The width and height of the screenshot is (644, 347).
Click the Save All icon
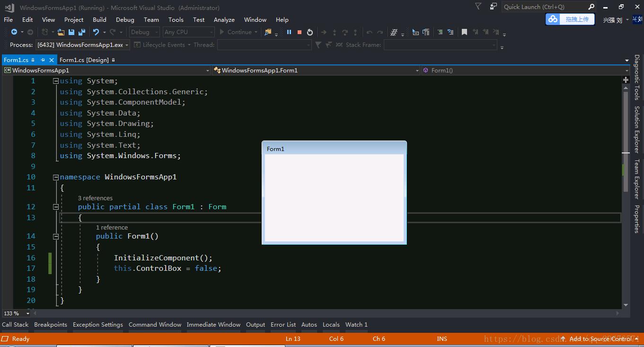click(x=81, y=32)
